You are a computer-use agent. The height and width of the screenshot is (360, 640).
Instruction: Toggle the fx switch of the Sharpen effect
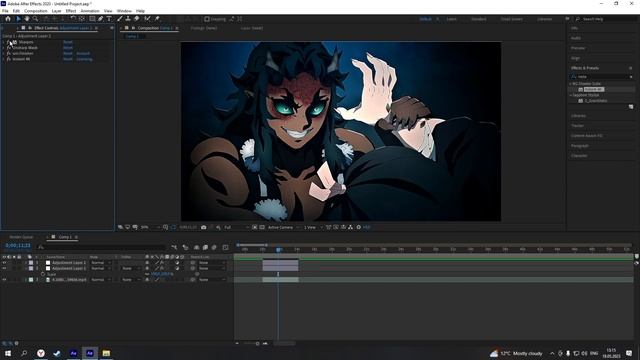tap(9, 42)
